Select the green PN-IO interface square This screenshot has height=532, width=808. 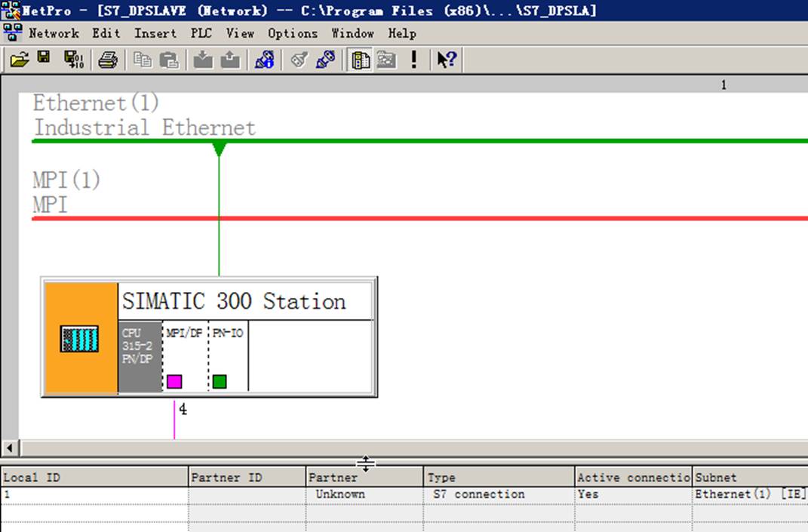(x=220, y=382)
